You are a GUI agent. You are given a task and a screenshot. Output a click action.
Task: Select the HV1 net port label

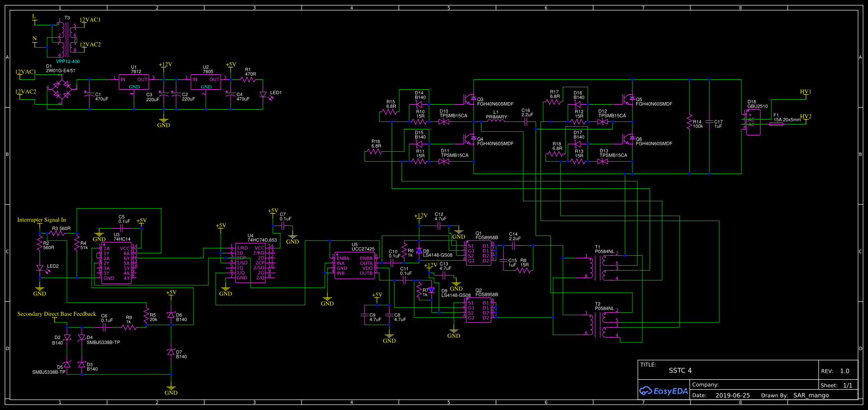[805, 92]
